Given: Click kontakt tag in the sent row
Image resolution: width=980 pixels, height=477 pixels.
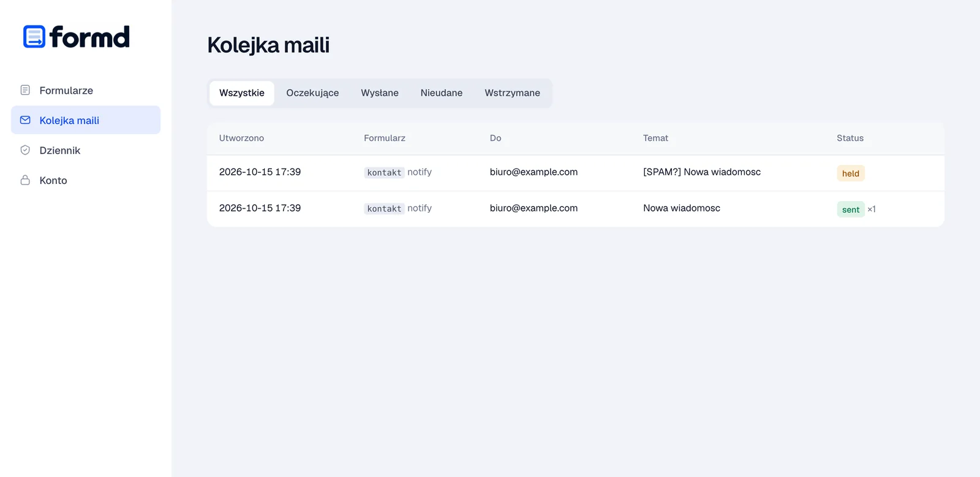Looking at the screenshot, I should tap(384, 209).
